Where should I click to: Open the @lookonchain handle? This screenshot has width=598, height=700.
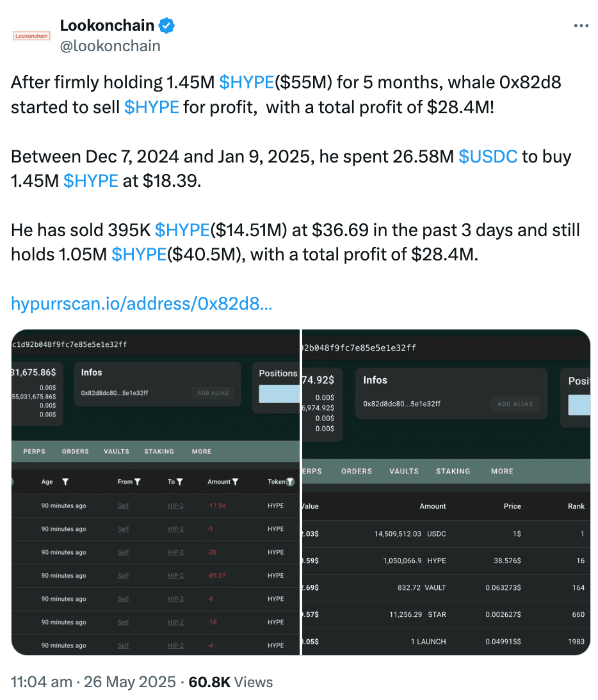[110, 46]
